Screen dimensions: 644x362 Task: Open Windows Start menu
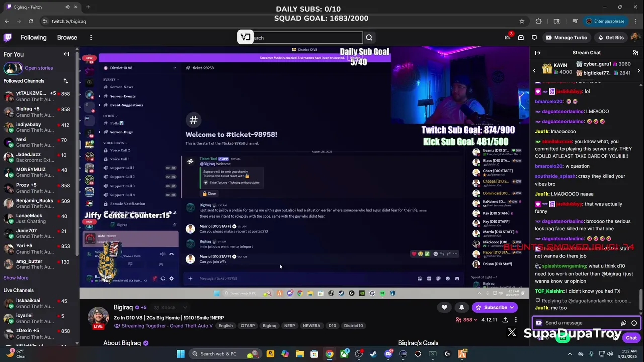[x=181, y=354]
